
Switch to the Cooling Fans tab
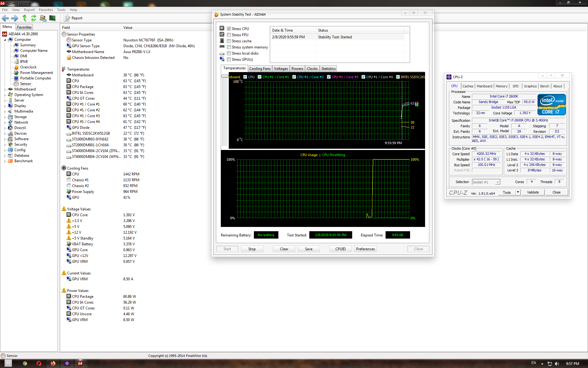pos(260,69)
